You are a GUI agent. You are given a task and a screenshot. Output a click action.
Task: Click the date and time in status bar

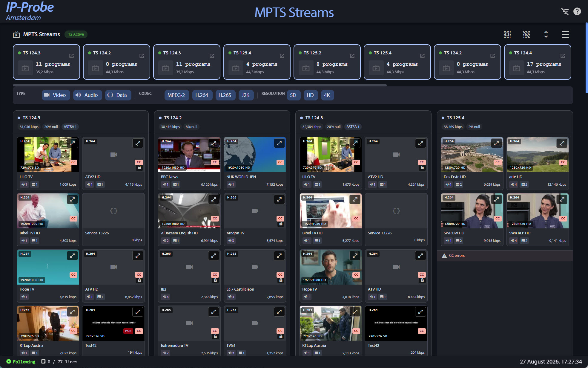click(x=551, y=362)
